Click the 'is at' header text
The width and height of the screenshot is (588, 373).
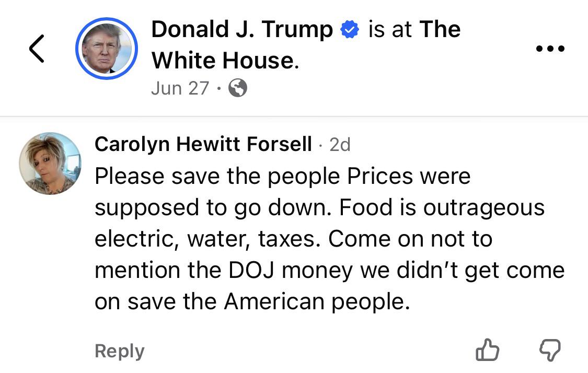[390, 30]
